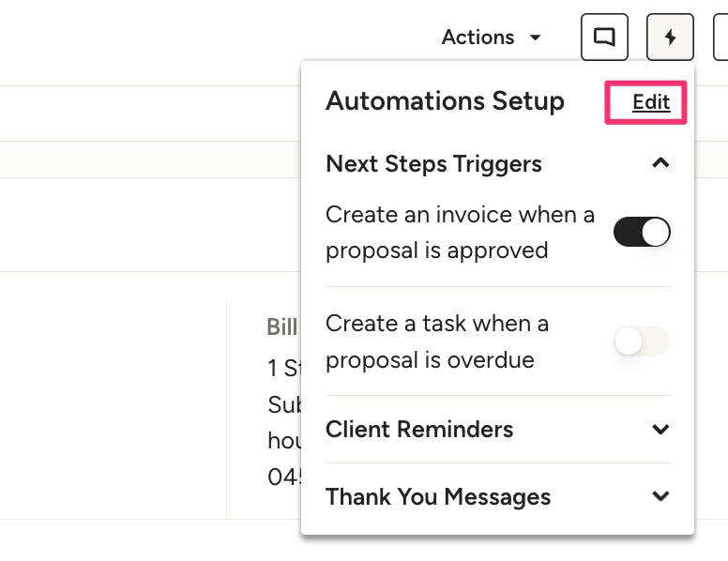Collapse the Next Steps Triggers section
The width and height of the screenshot is (728, 561).
(498, 163)
